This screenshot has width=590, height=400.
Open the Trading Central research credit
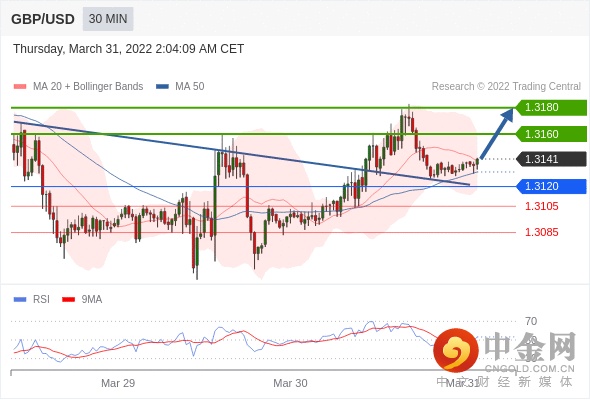pos(506,87)
